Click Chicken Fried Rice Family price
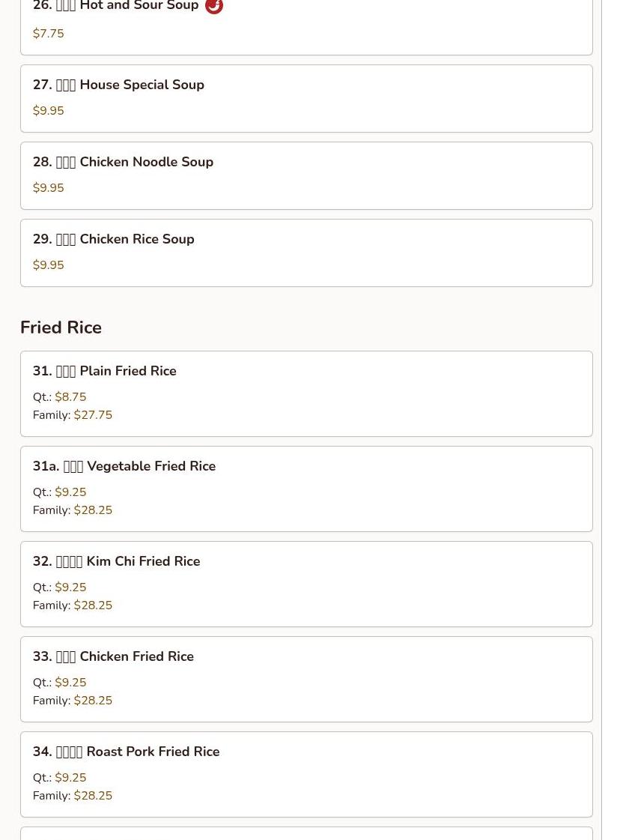The image size is (617, 840). 93,701
